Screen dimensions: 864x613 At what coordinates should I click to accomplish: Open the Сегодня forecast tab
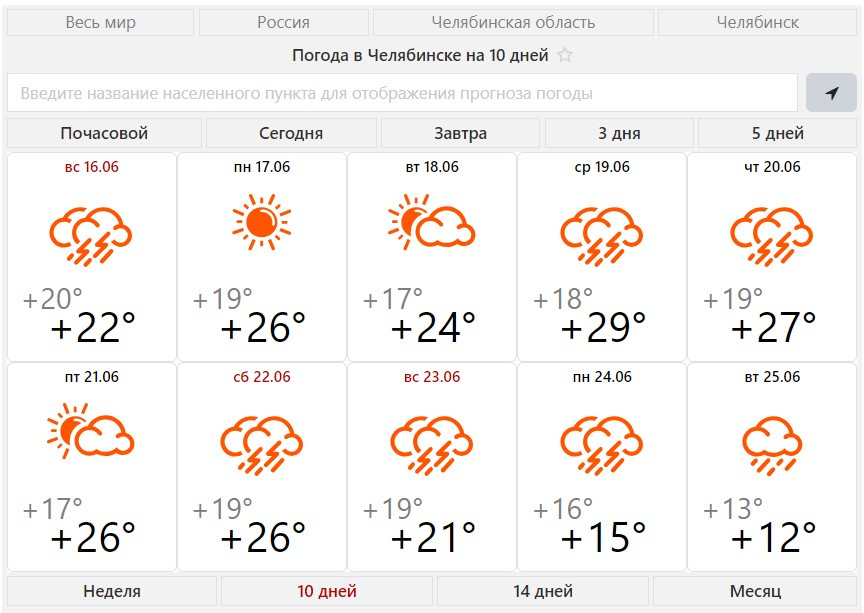[291, 133]
